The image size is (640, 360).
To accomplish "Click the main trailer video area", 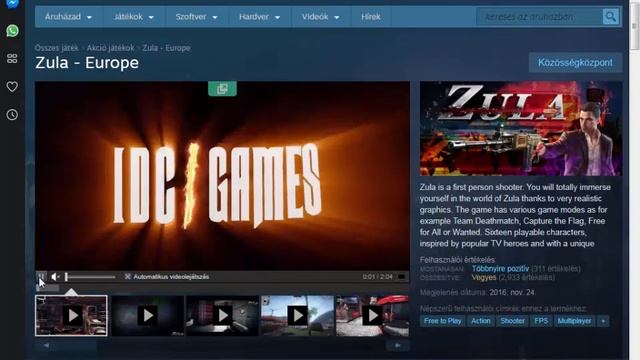I will pos(222,176).
